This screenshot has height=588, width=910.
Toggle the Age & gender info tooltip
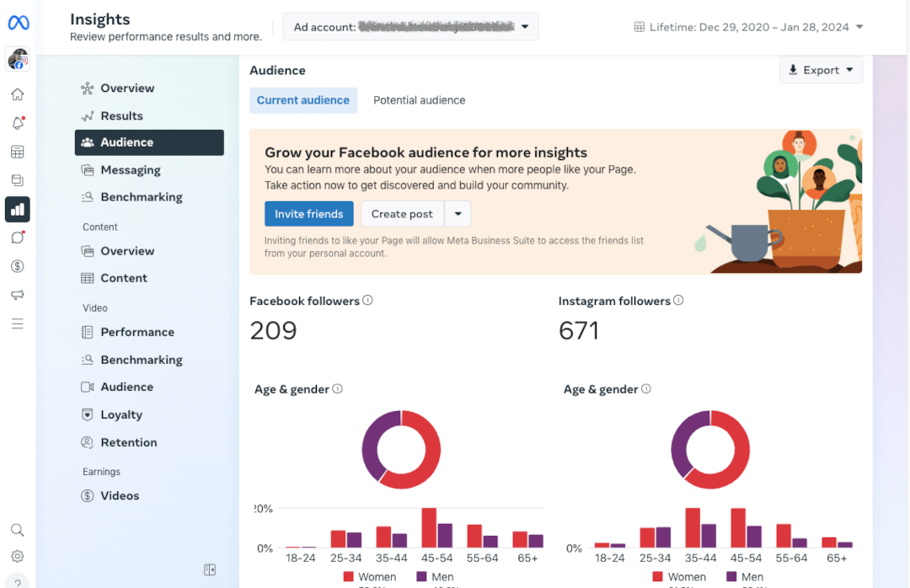pyautogui.click(x=337, y=388)
